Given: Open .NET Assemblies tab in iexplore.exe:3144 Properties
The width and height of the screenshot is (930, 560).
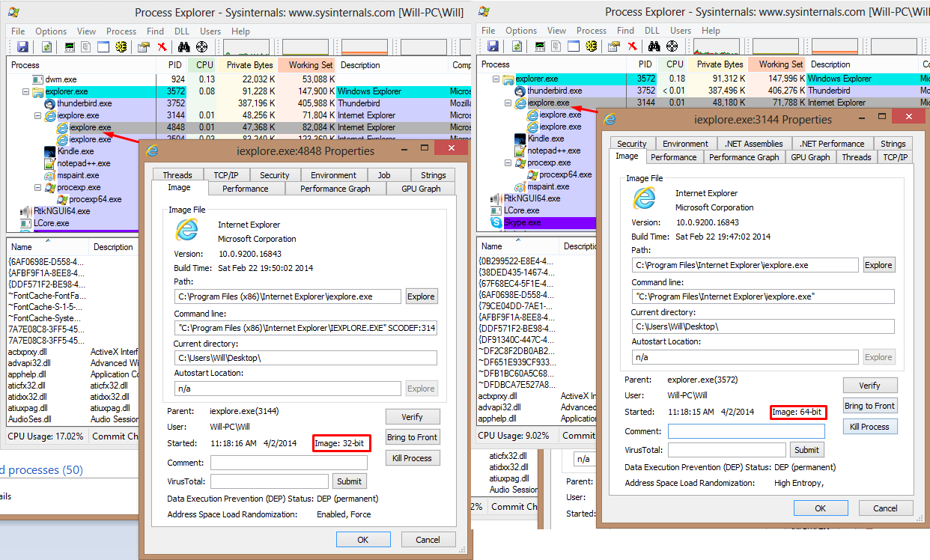Looking at the screenshot, I should pyautogui.click(x=755, y=144).
